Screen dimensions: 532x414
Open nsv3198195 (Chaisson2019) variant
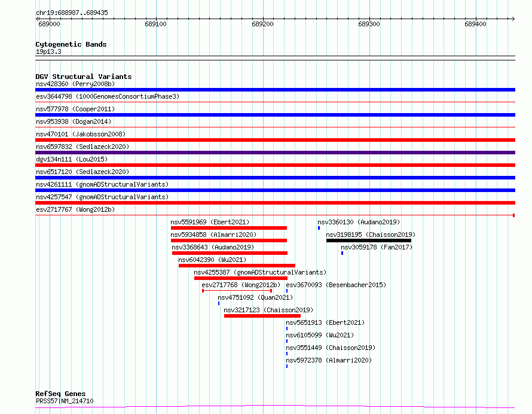[371, 235]
